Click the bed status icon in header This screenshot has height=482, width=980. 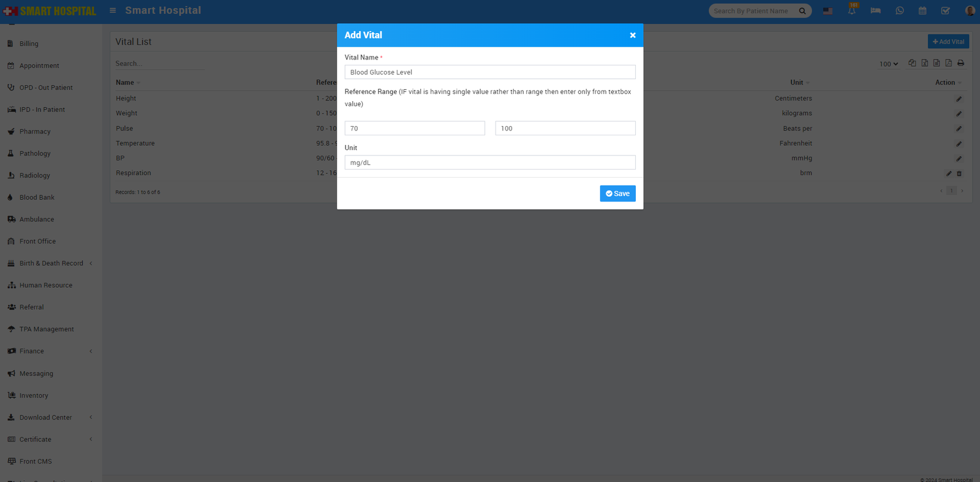[875, 11]
